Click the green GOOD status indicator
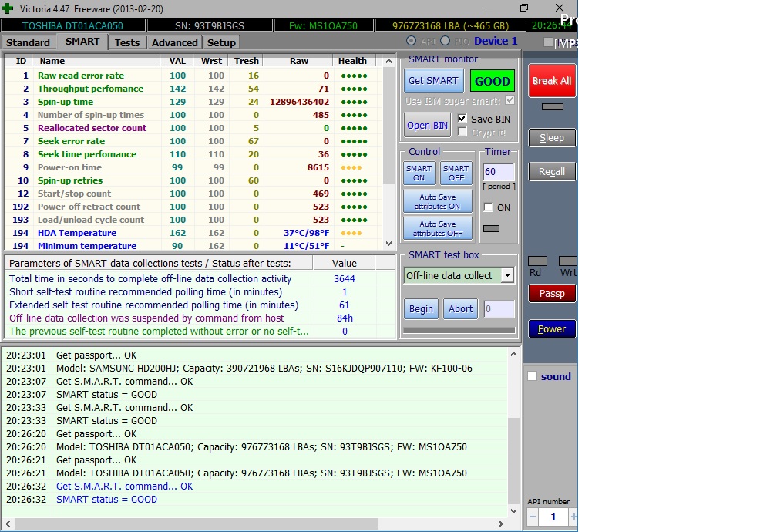Screen dimensions: 777x532 click(x=492, y=81)
